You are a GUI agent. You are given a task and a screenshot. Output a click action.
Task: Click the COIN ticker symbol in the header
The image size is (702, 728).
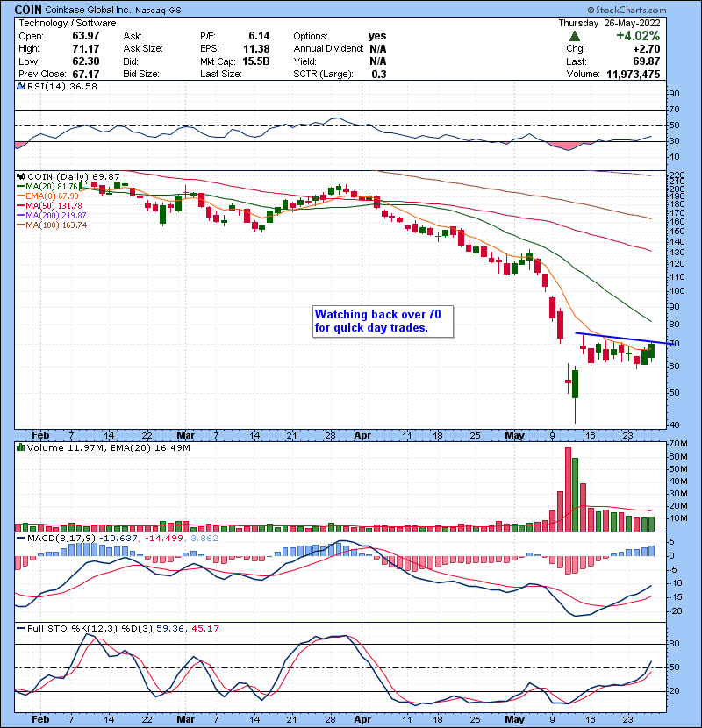pyautogui.click(x=28, y=10)
